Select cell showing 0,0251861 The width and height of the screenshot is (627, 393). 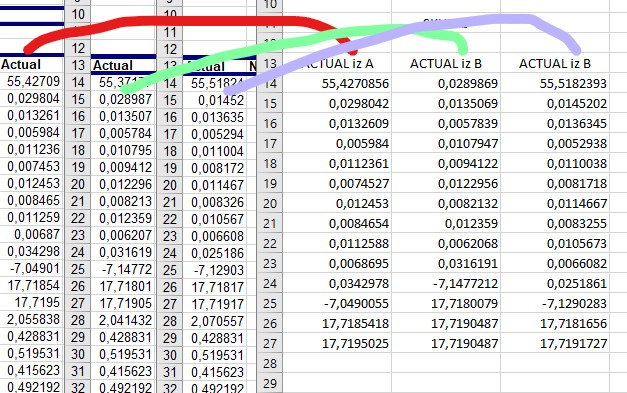555,283
